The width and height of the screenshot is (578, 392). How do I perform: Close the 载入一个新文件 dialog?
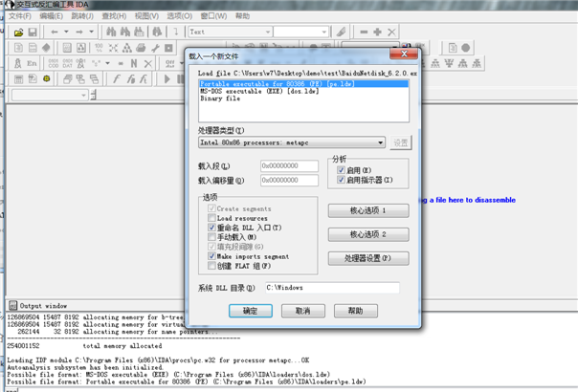click(x=404, y=54)
